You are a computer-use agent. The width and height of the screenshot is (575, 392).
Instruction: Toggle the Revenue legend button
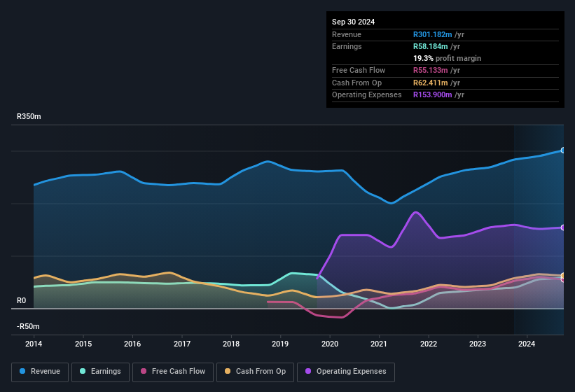point(40,372)
